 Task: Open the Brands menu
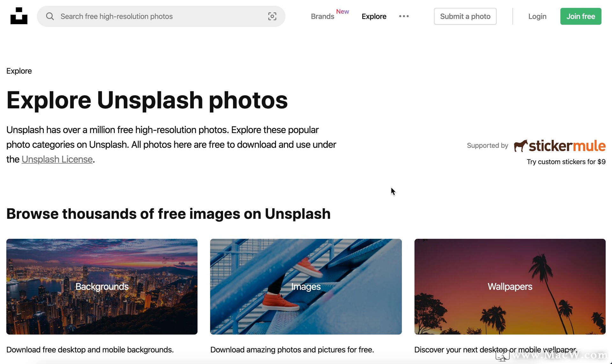click(x=322, y=17)
